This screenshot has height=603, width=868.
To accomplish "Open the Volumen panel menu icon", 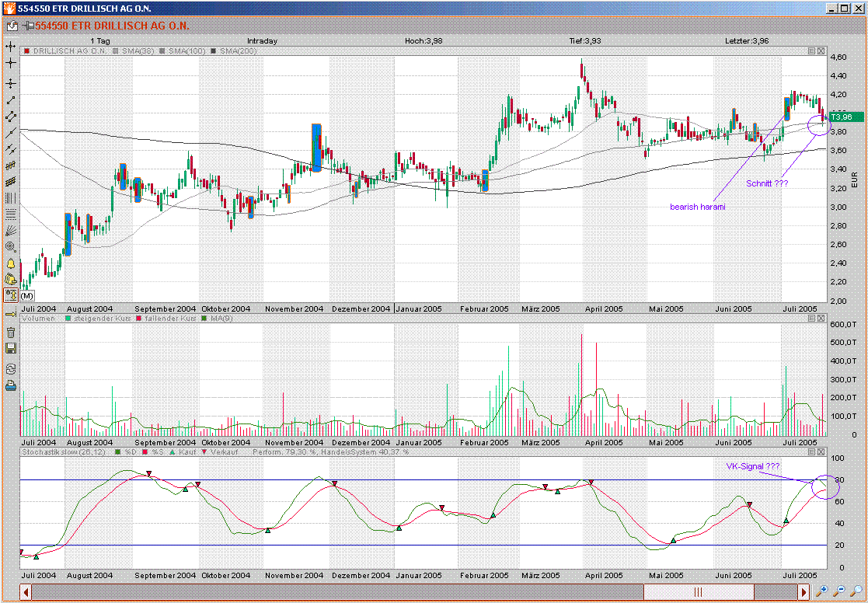I will coord(811,319).
